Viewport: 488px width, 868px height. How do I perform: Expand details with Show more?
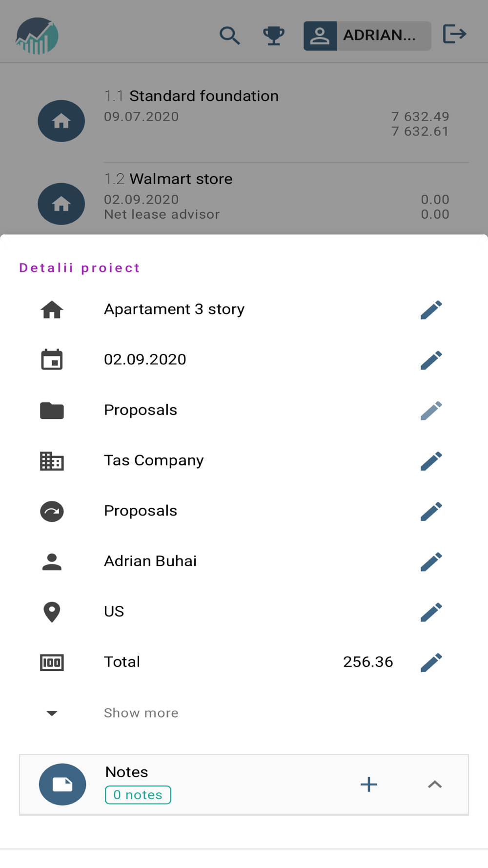tap(141, 713)
